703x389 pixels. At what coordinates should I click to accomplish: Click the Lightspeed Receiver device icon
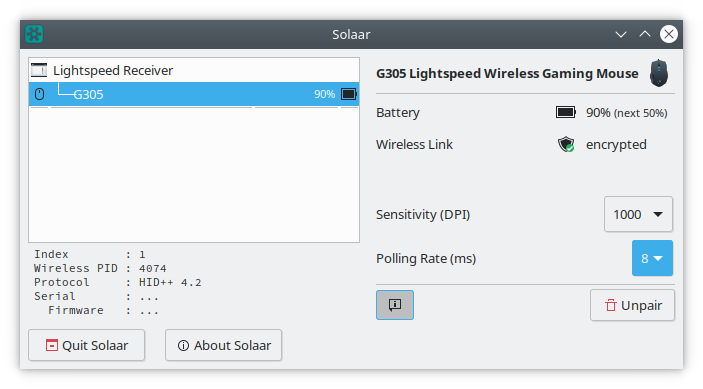39,70
